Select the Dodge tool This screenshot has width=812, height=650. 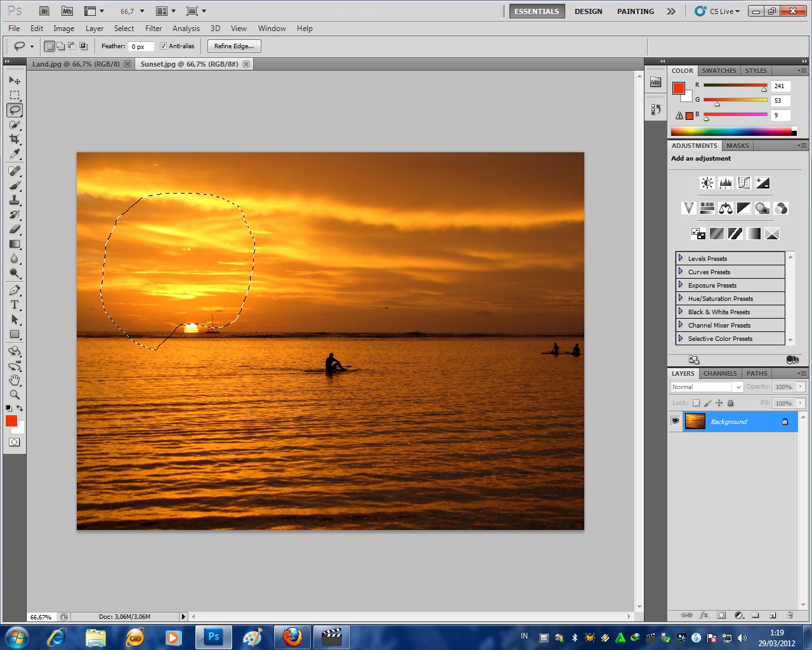(x=15, y=274)
